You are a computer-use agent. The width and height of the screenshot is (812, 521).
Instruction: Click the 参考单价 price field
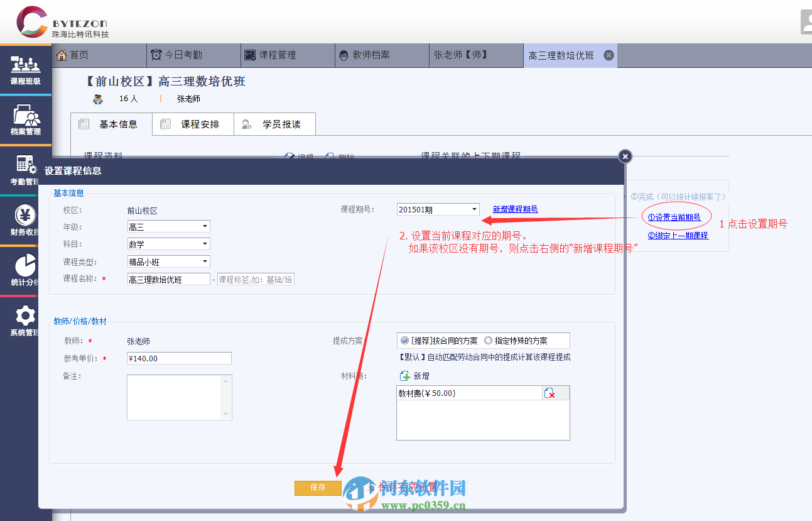179,358
